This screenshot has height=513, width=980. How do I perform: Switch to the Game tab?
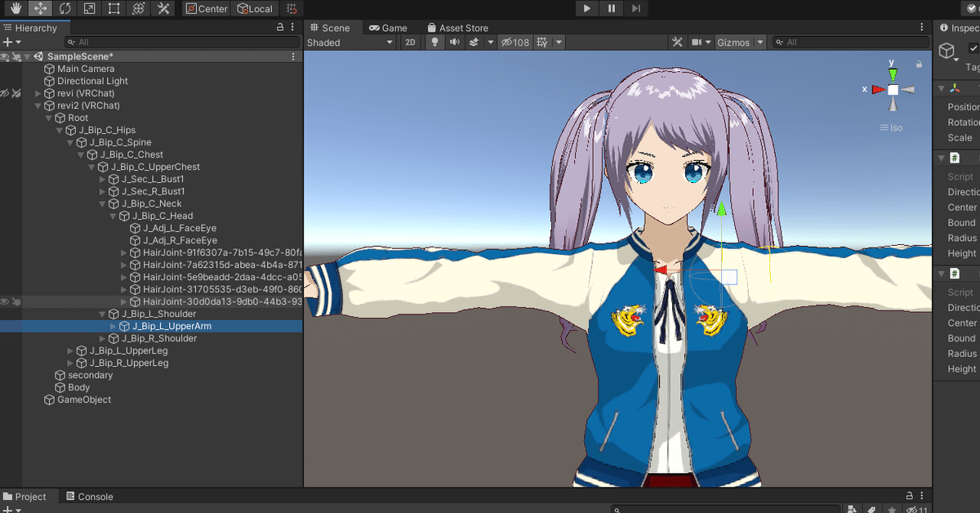click(388, 28)
